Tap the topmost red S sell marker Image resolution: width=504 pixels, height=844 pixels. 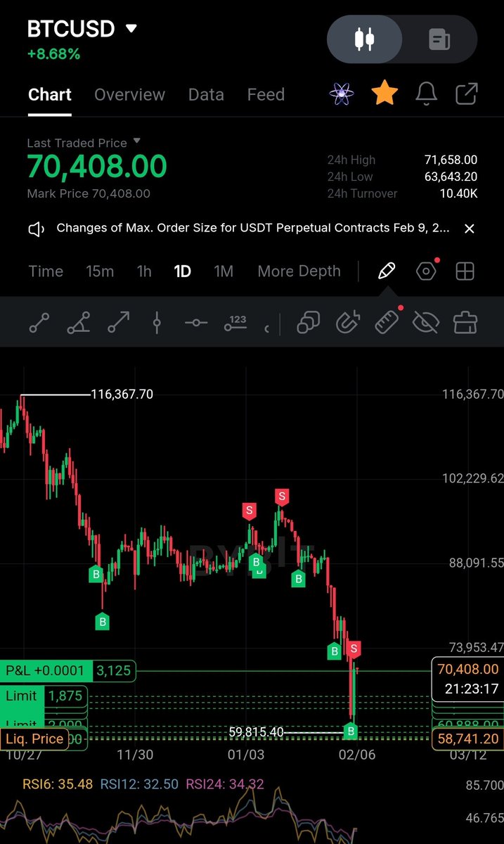pos(282,497)
